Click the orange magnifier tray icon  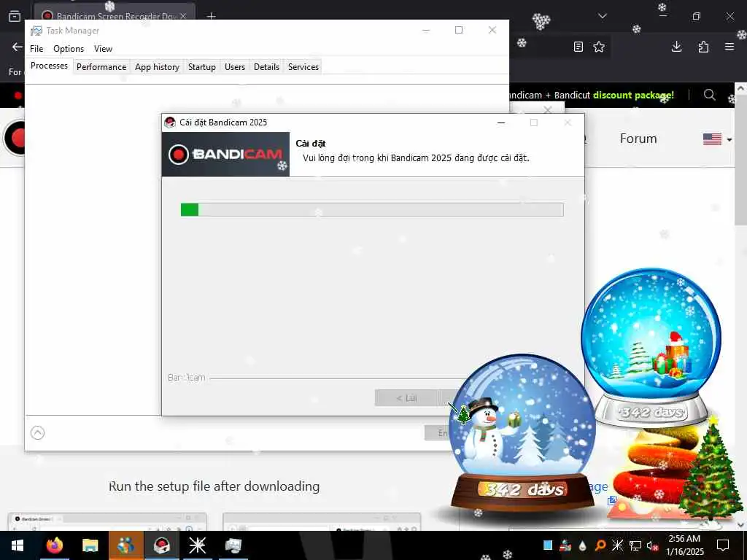click(600, 545)
